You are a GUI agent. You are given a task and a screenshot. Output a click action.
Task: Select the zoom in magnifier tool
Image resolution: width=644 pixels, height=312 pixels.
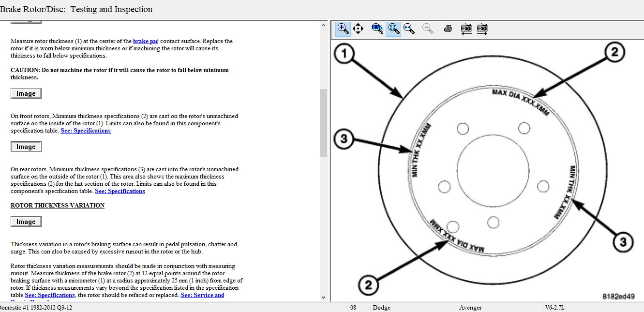point(343,29)
